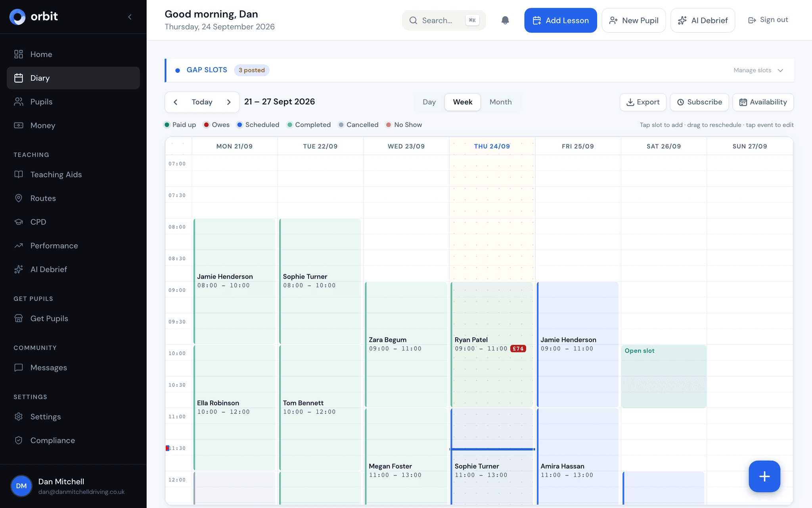Sign out of the account
The image size is (812, 508).
click(768, 20)
